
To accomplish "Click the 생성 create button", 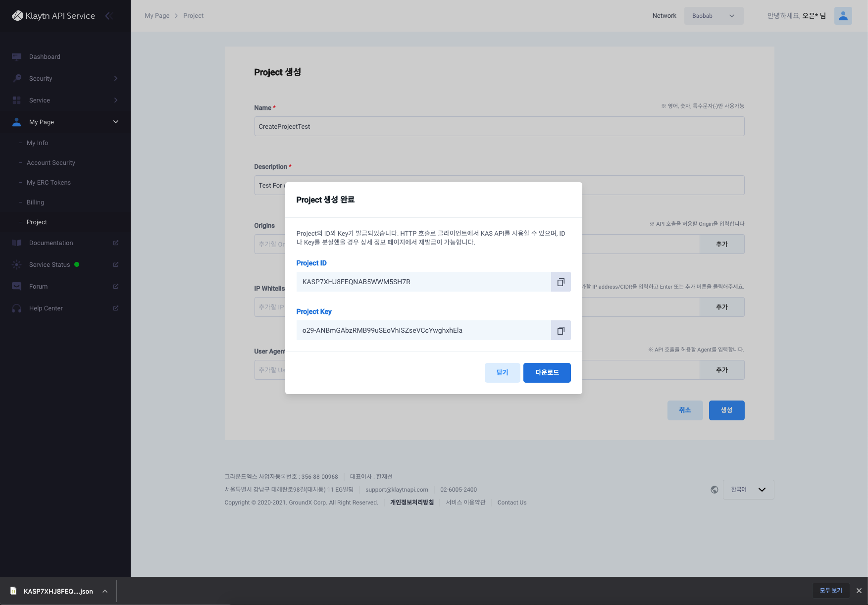I will 726,410.
